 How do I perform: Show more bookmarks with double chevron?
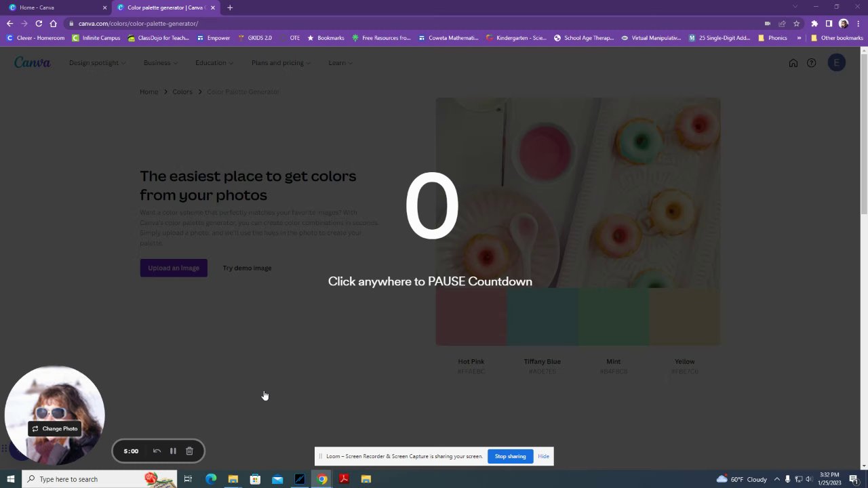coord(799,38)
